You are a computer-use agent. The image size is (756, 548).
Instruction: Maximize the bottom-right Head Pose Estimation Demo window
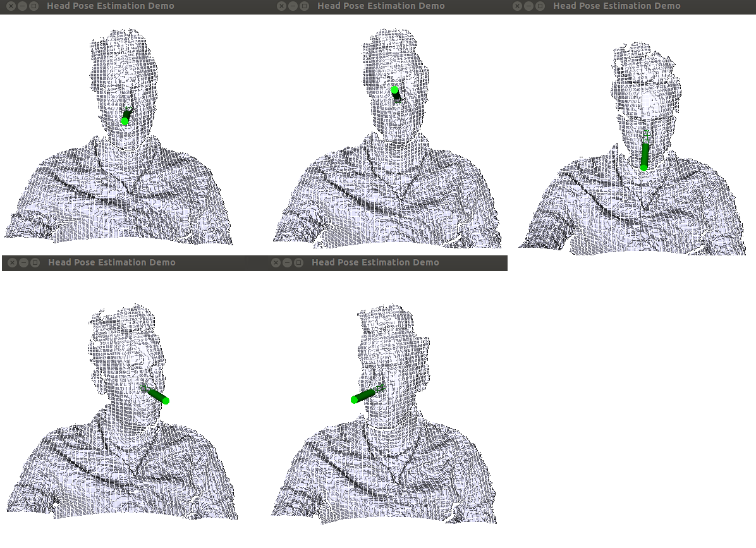coord(299,263)
